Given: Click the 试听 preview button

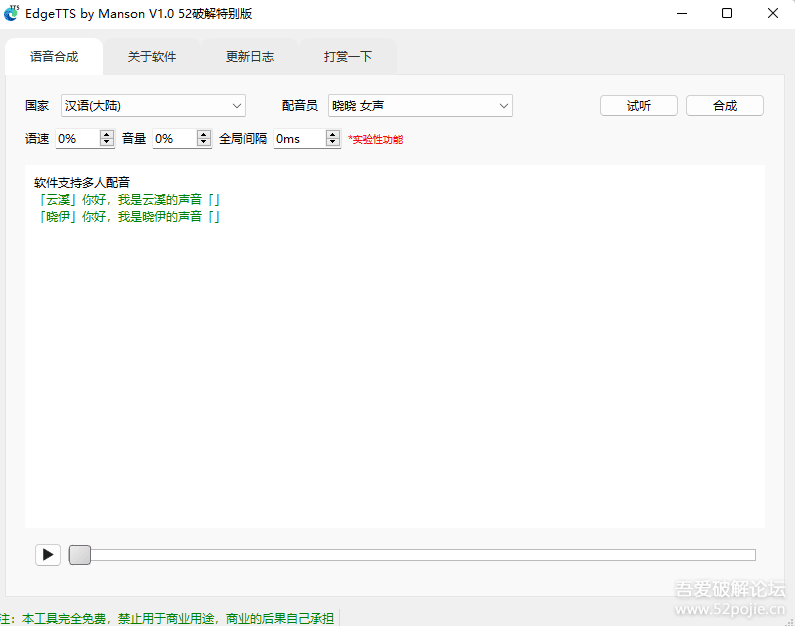Looking at the screenshot, I should click(x=639, y=106).
